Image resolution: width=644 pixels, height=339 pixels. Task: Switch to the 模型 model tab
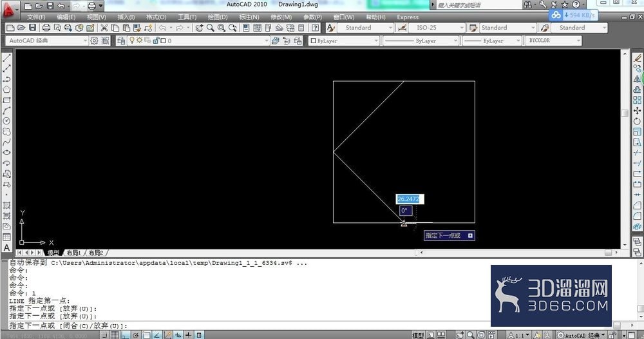click(53, 253)
